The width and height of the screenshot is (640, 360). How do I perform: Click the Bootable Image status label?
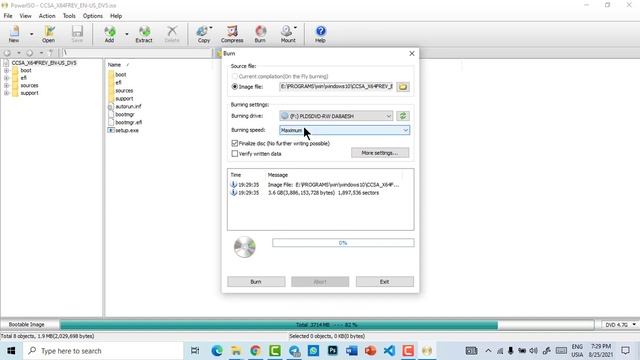point(27,324)
